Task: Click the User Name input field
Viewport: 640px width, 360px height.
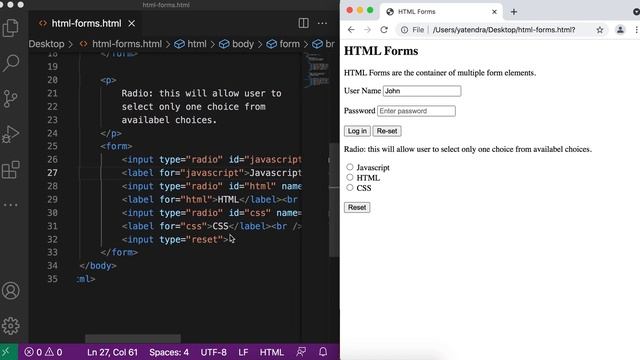Action: [x=422, y=91]
